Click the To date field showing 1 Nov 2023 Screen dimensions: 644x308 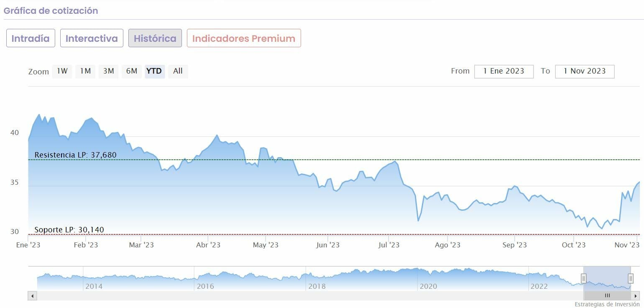pyautogui.click(x=585, y=71)
